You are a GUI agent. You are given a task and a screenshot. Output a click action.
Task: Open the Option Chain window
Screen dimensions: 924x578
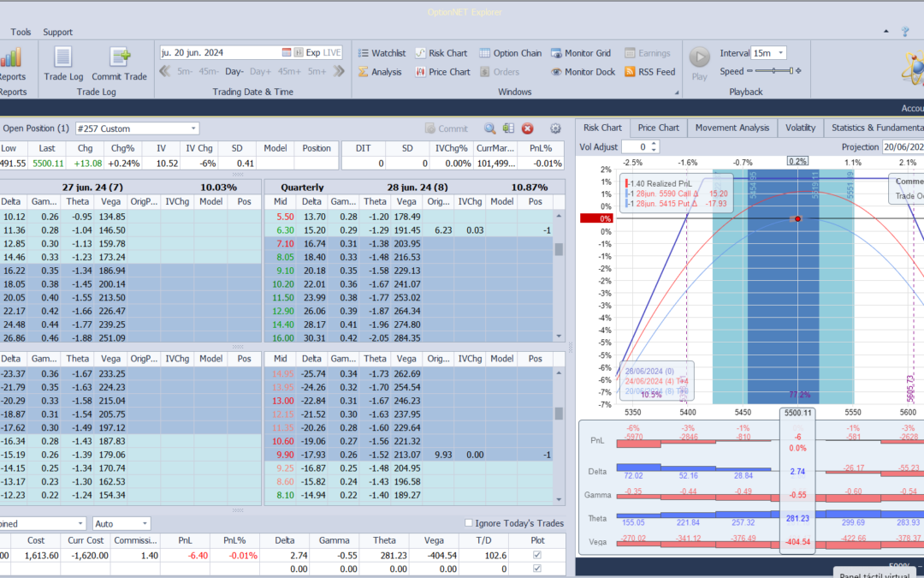click(510, 53)
